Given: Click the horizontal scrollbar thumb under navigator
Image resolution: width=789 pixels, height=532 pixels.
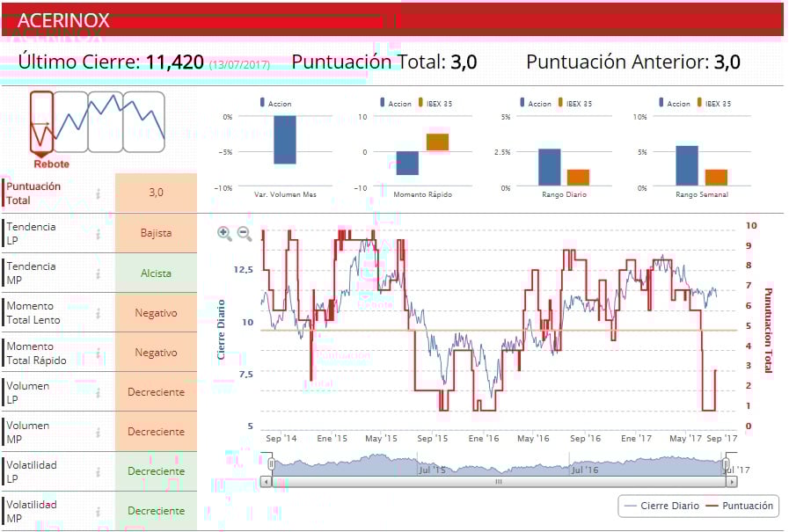Looking at the screenshot, I should point(499,482).
